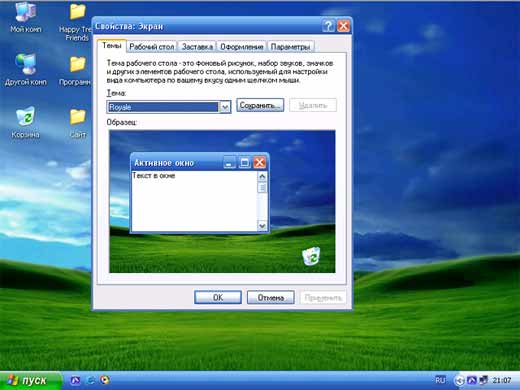Switch to the Темы tab
Screen dimensions: 520x390
point(112,46)
